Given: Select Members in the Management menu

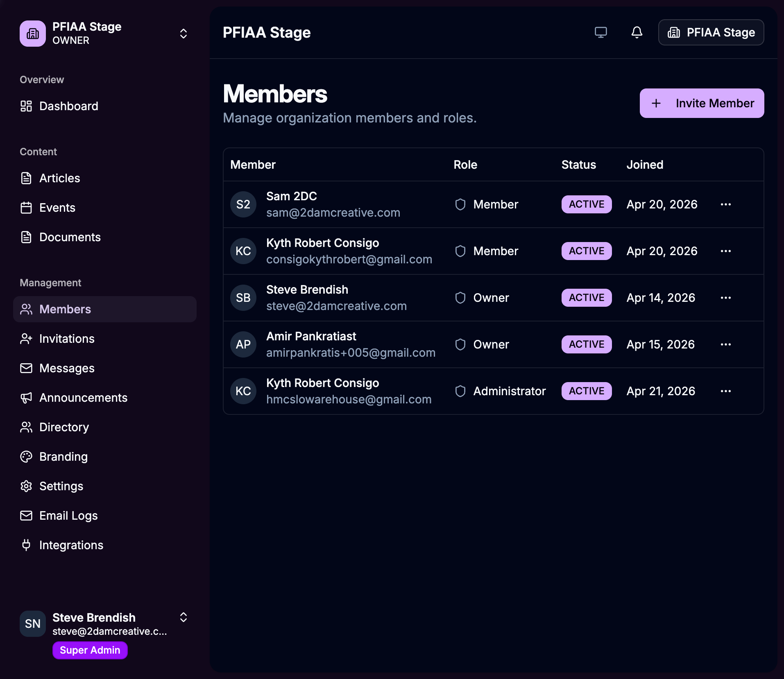Looking at the screenshot, I should 105,309.
